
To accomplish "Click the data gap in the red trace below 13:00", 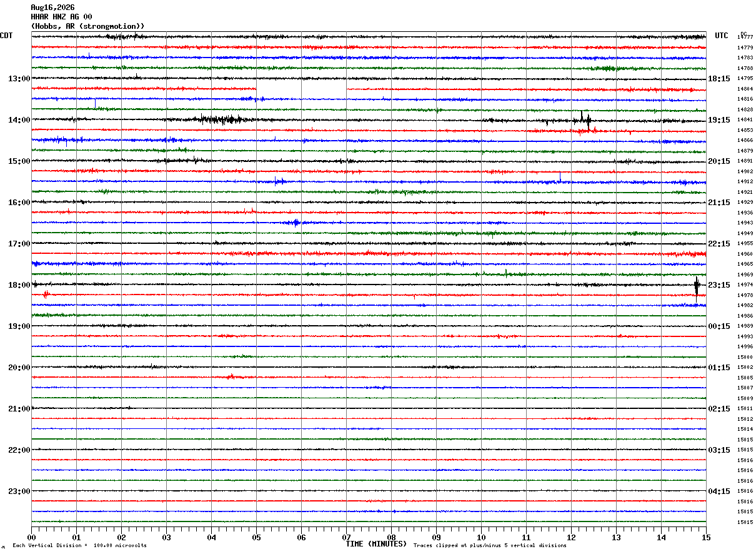I will tap(301, 89).
